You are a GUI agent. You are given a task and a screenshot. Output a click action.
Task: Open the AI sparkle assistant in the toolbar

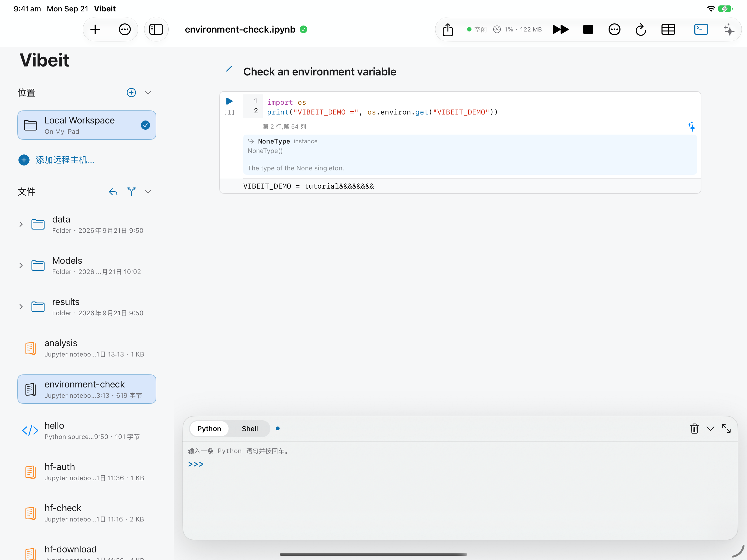pyautogui.click(x=729, y=29)
